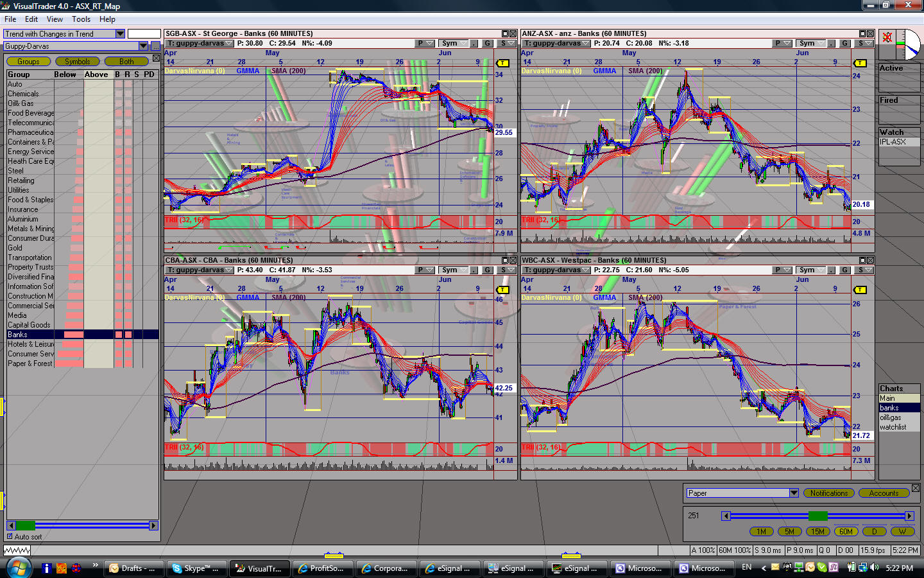Select the 60M timeframe

(846, 531)
